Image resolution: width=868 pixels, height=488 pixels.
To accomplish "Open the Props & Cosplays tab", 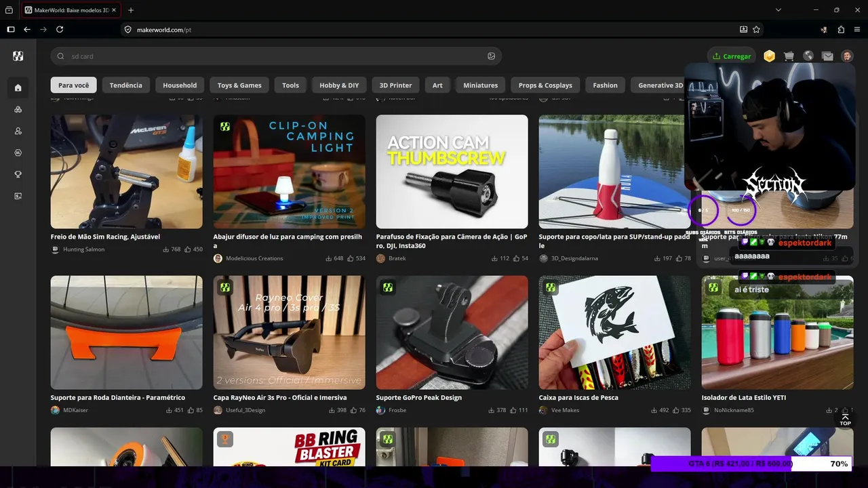I will (545, 85).
